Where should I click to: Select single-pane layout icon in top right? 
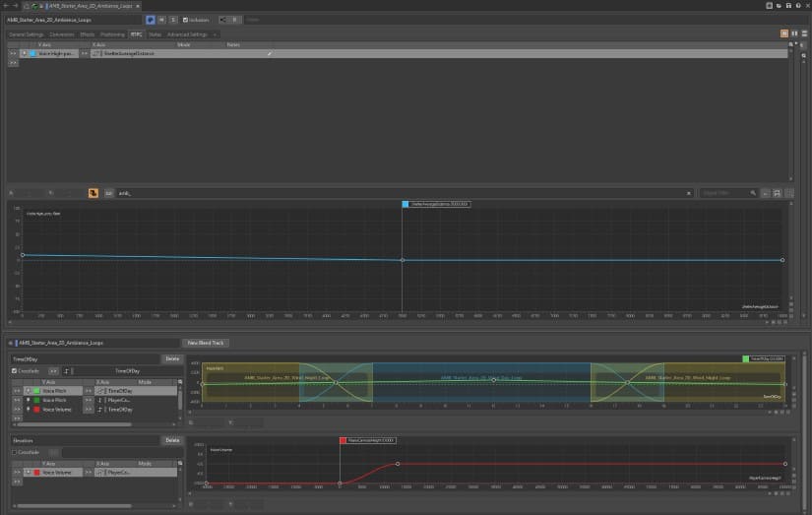click(x=784, y=33)
